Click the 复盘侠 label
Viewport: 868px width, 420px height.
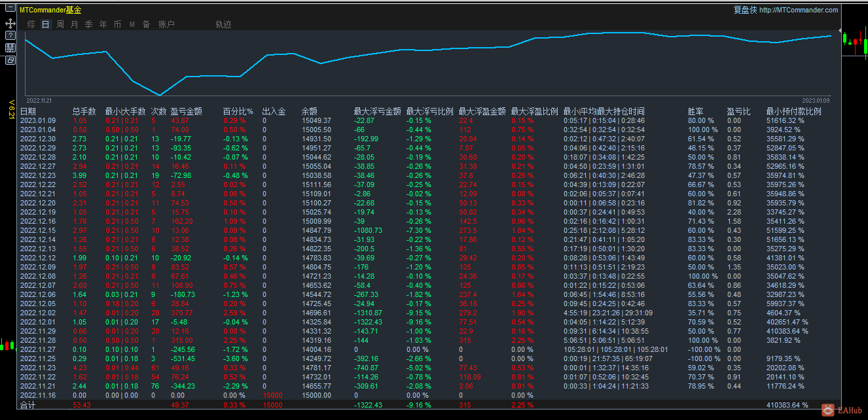tap(745, 10)
